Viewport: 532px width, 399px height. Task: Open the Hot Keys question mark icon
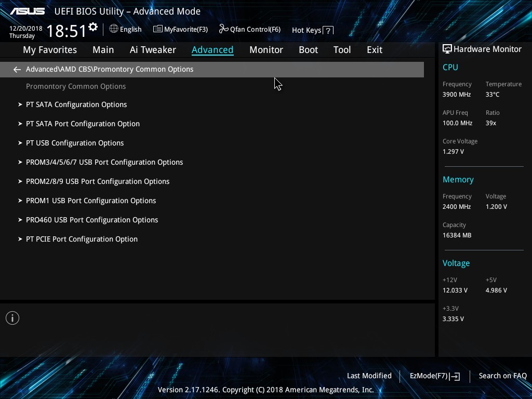[x=328, y=31]
